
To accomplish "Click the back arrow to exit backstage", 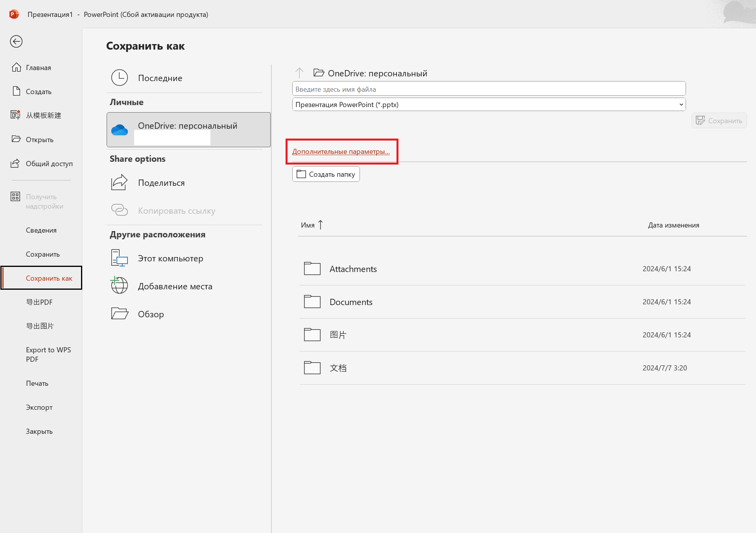I will pyautogui.click(x=16, y=41).
